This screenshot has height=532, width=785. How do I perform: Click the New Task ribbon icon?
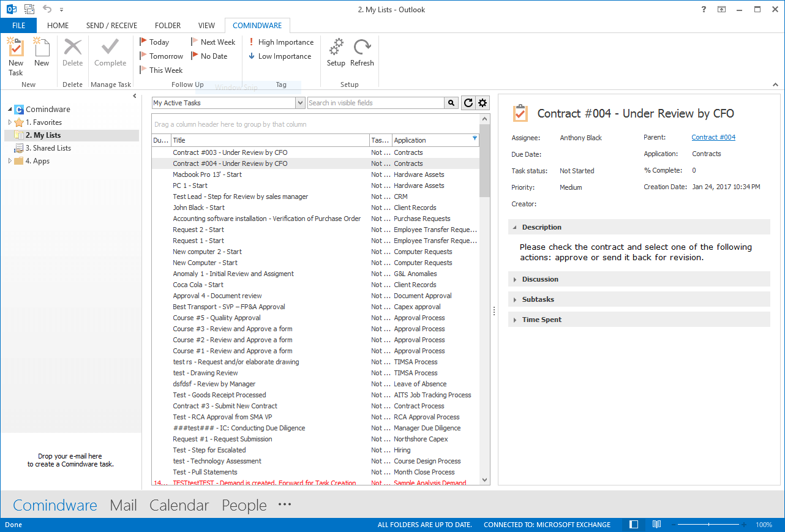coord(16,47)
